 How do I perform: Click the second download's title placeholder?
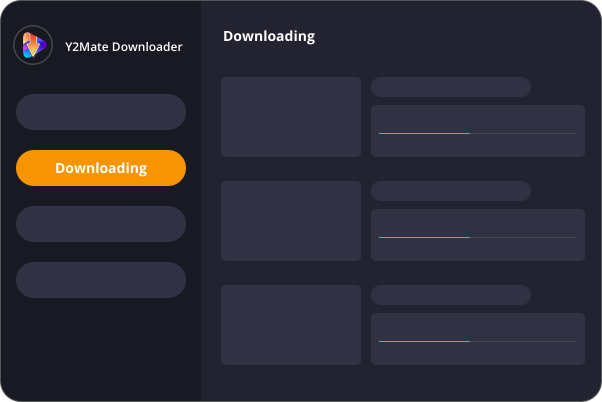(x=451, y=191)
